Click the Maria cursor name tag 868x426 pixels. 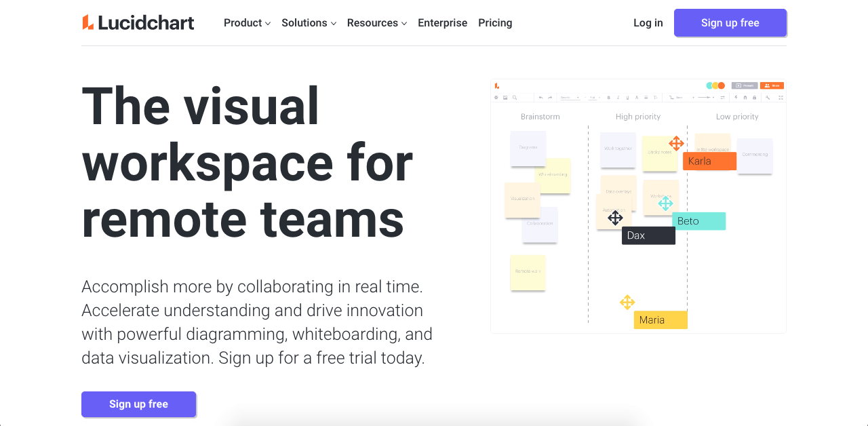(660, 320)
